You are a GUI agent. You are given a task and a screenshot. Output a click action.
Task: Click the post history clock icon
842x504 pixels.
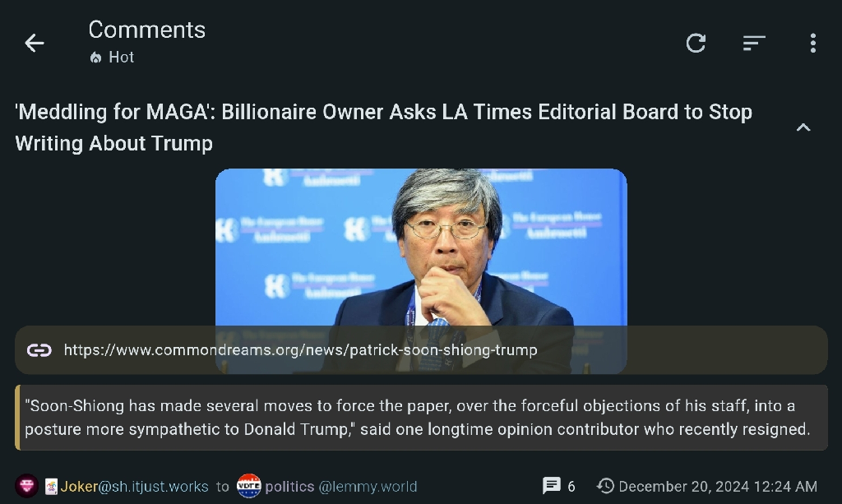coord(605,486)
